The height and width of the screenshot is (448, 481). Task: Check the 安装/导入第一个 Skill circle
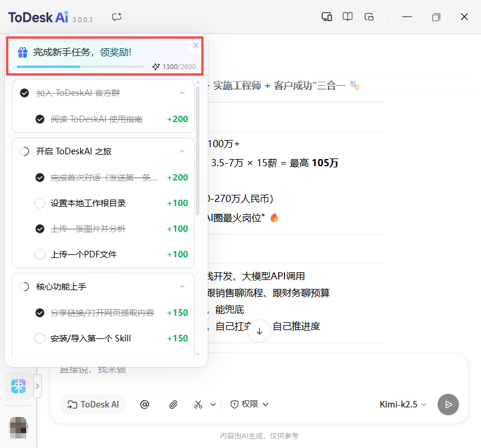coord(40,338)
